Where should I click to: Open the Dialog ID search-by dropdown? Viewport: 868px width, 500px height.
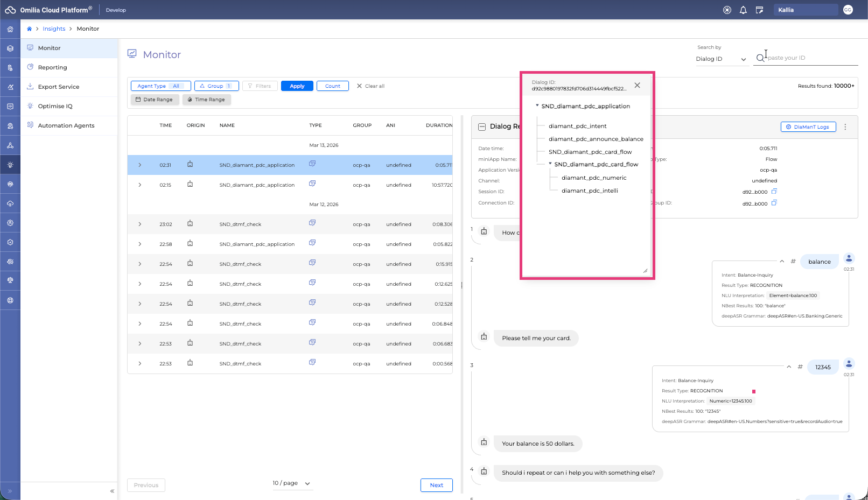pyautogui.click(x=721, y=59)
